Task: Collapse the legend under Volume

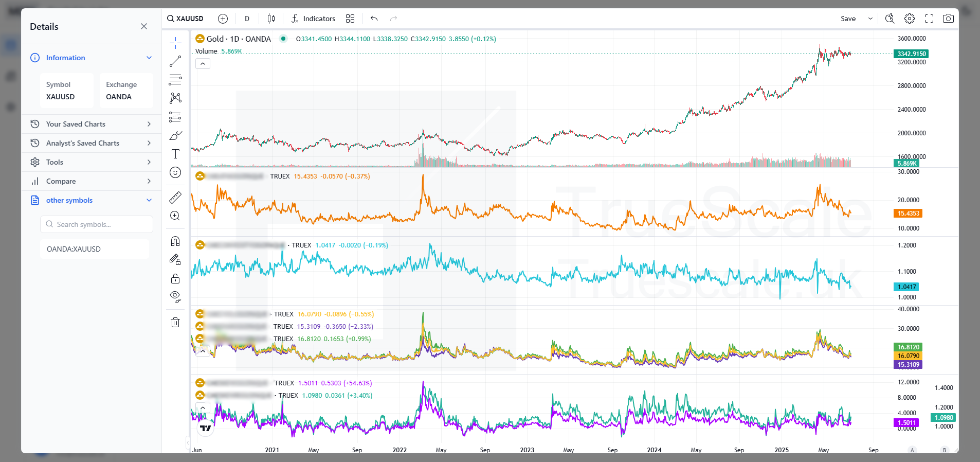Action: point(203,64)
